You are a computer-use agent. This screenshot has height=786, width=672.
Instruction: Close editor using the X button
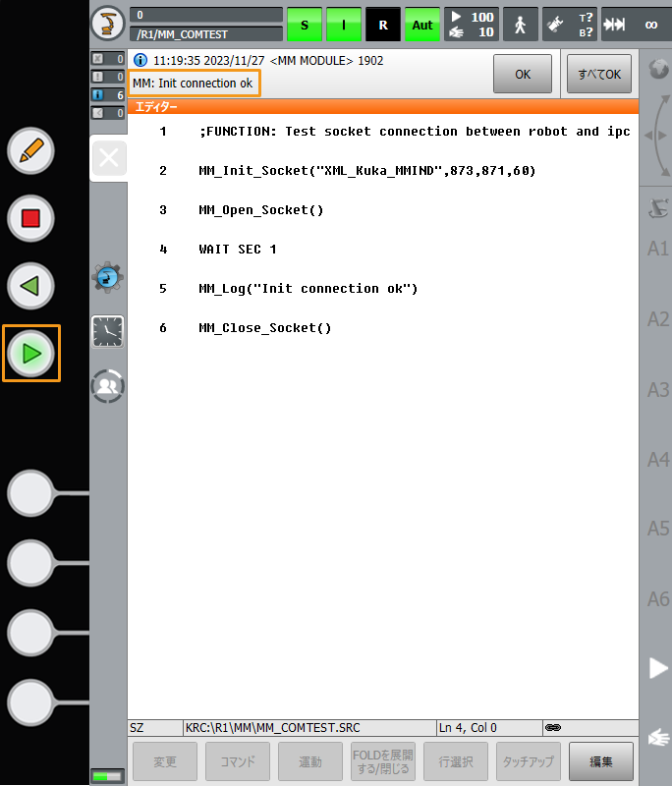[109, 158]
